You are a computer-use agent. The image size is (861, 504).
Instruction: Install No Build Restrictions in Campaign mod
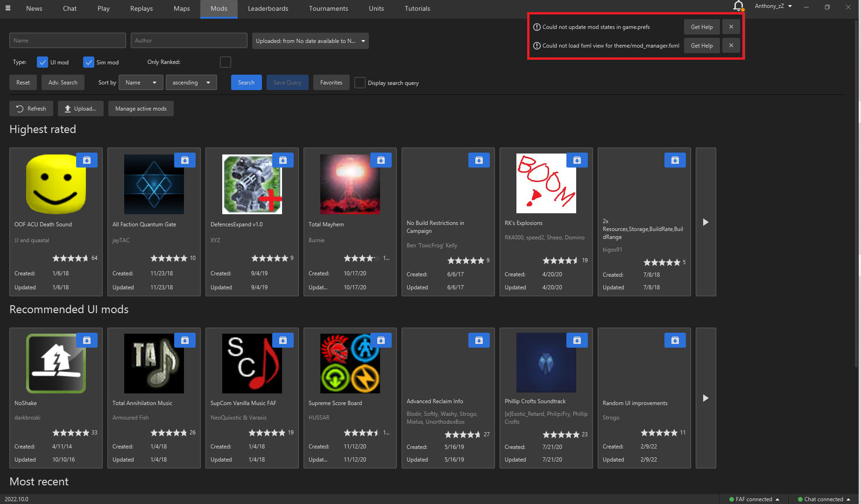(479, 160)
